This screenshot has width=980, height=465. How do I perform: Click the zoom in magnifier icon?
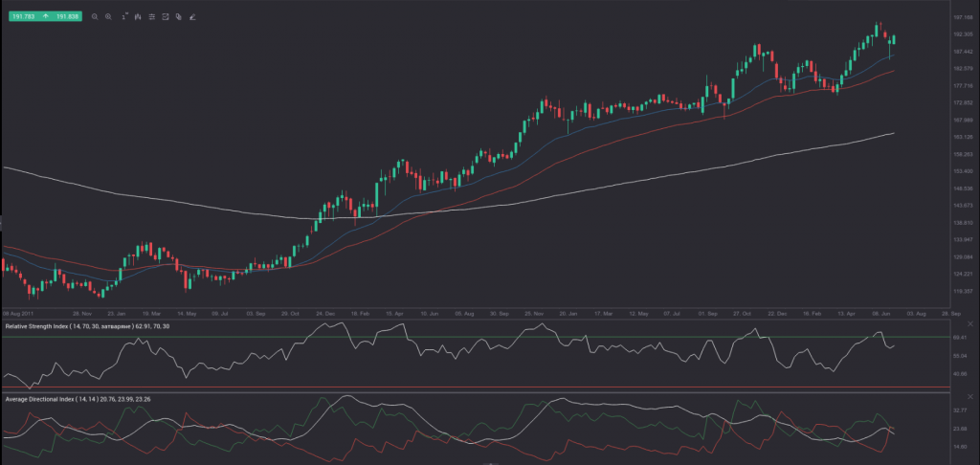(108, 17)
